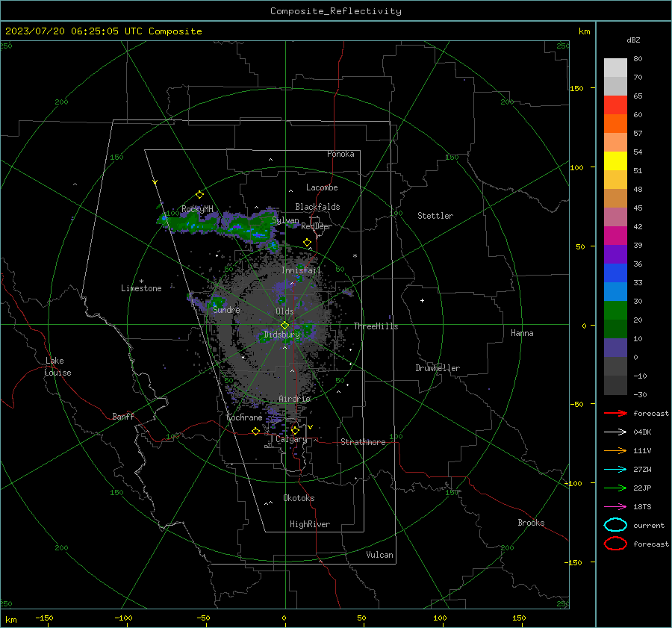Click the Okotoks label on the map
Screen dimensions: 672x628
click(299, 498)
